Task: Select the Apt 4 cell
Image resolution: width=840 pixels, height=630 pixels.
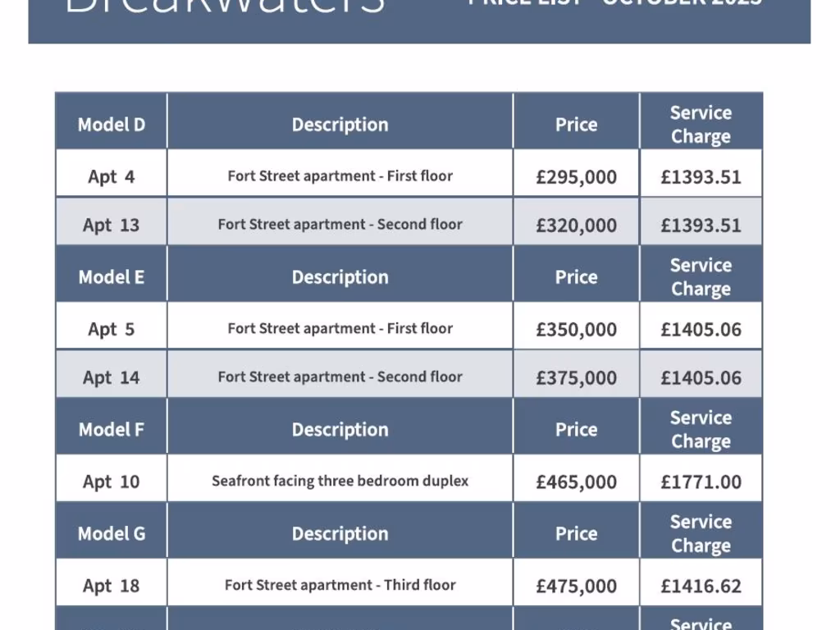Action: click(x=112, y=176)
